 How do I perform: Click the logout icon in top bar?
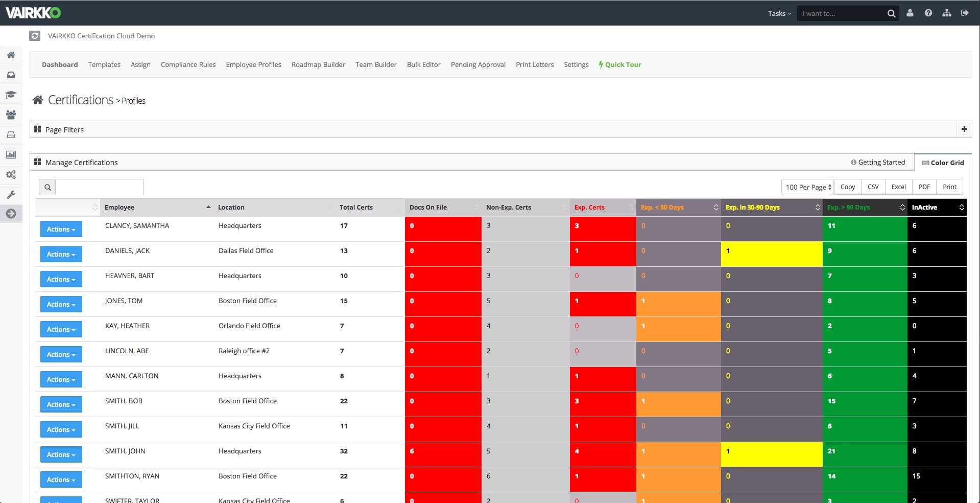(x=965, y=13)
